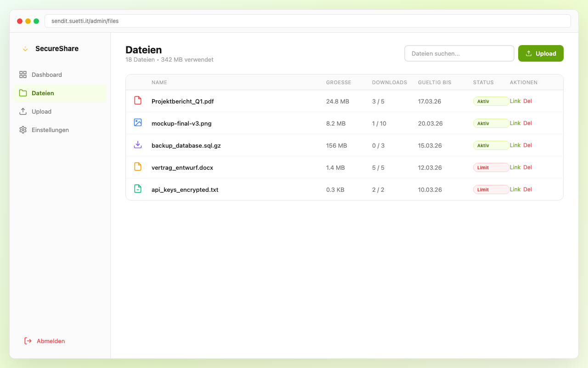Delete mockup-final-v3.png with Del
Image resolution: width=588 pixels, height=368 pixels.
click(527, 123)
